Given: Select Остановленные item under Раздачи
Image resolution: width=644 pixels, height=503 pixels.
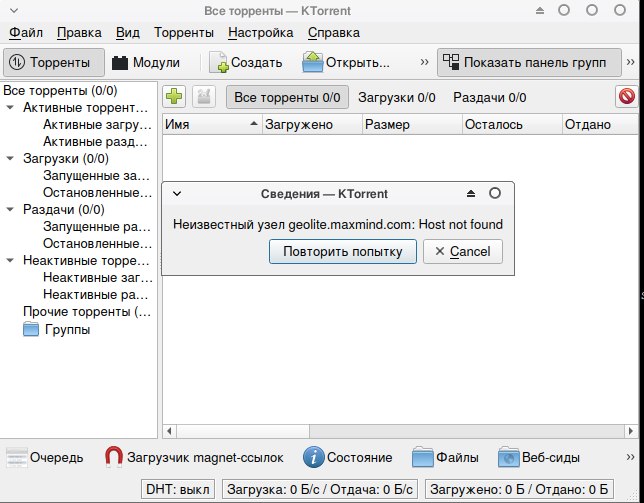Looking at the screenshot, I should (x=97, y=243).
